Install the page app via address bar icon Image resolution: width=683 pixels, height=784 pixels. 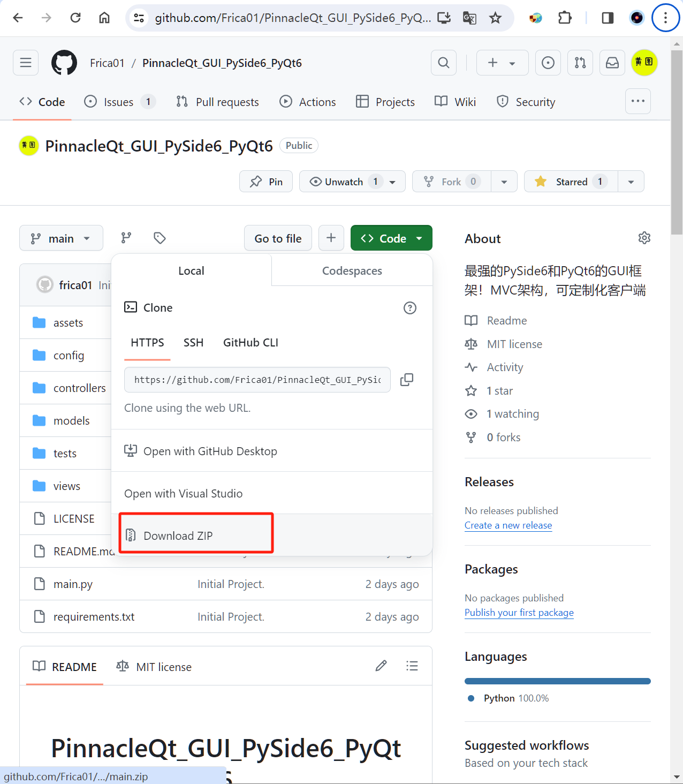444,18
